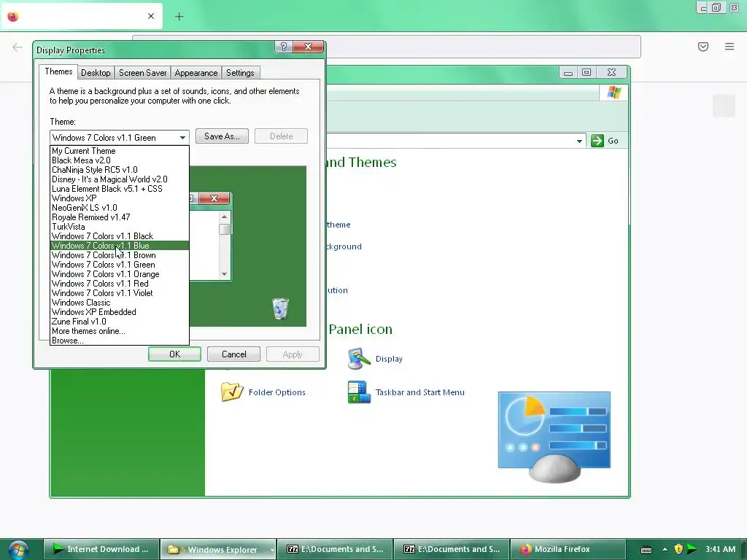Switch to Internet Download Manager taskbar button

pyautogui.click(x=101, y=549)
